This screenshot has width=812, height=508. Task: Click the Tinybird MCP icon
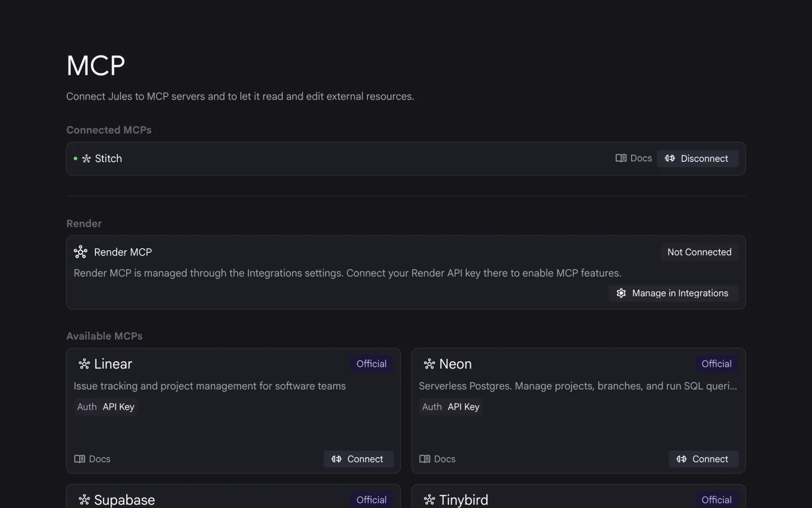[429, 500]
